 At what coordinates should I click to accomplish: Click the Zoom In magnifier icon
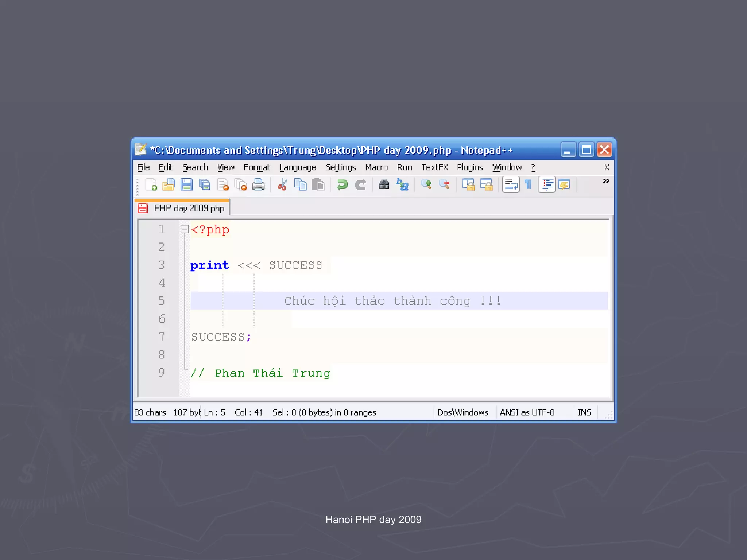click(x=426, y=184)
